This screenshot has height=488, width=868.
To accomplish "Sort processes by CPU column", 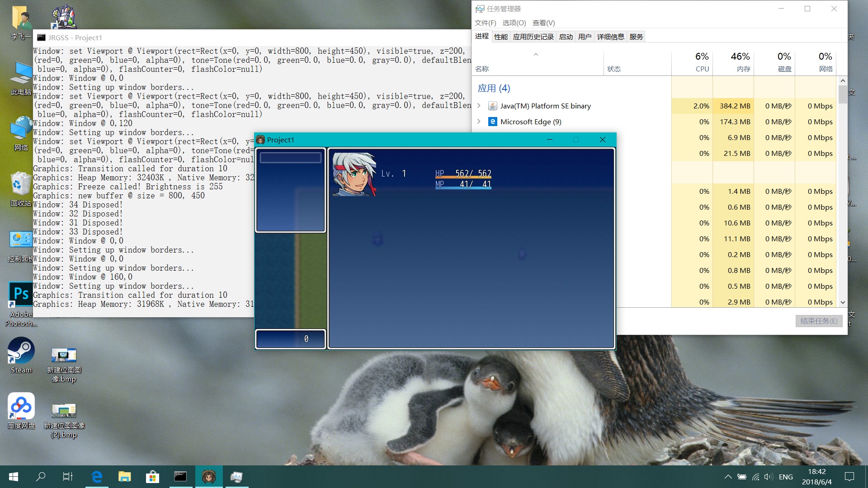I will coord(692,62).
